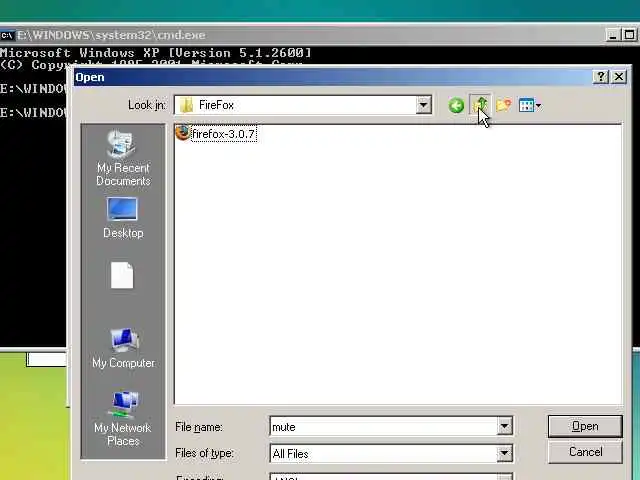Go to My Computer location
This screenshot has height=480, width=640.
pos(123,348)
